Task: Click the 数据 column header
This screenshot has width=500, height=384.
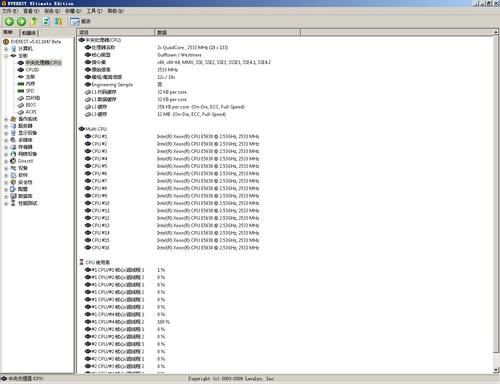Action: (227, 32)
